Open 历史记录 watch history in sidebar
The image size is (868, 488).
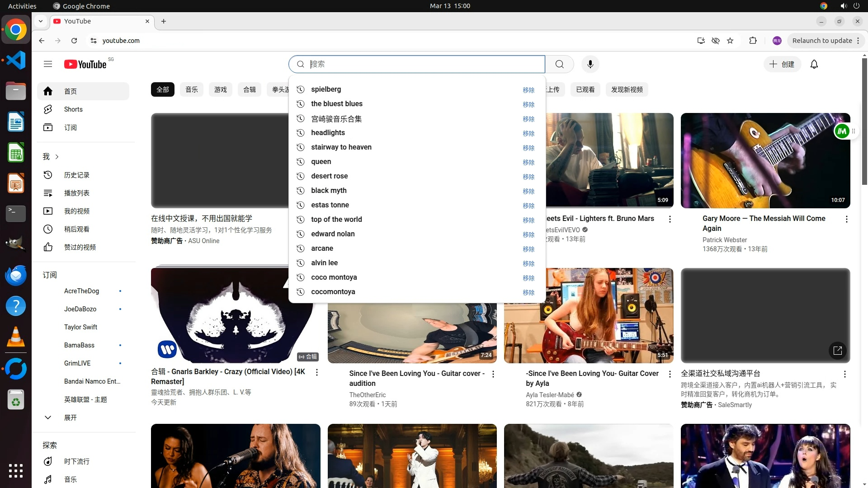click(x=76, y=175)
